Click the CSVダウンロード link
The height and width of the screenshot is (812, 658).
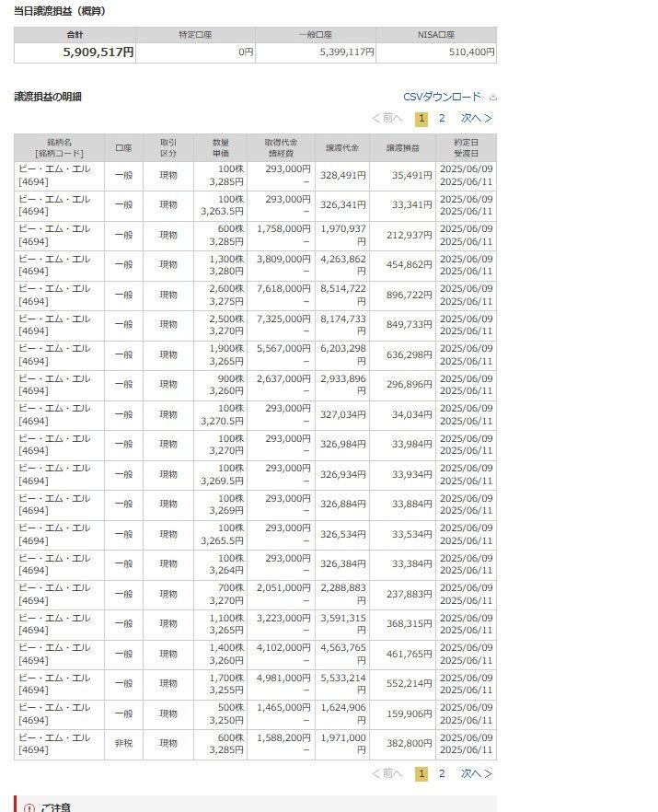(x=442, y=97)
